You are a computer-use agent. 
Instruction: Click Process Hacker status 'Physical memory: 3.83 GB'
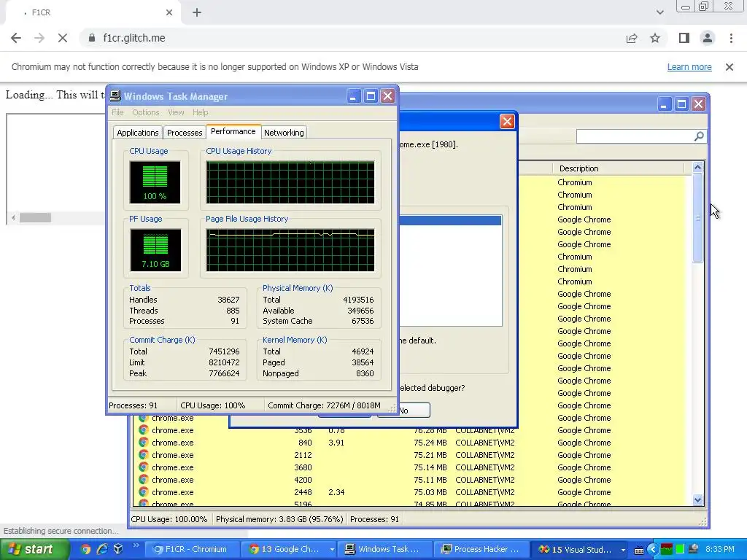(x=279, y=519)
